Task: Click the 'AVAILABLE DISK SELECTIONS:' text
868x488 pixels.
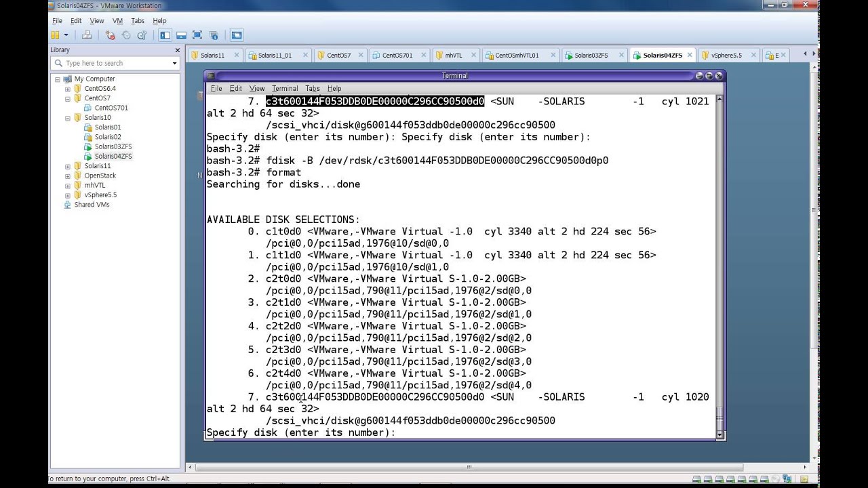Action: [x=283, y=220]
